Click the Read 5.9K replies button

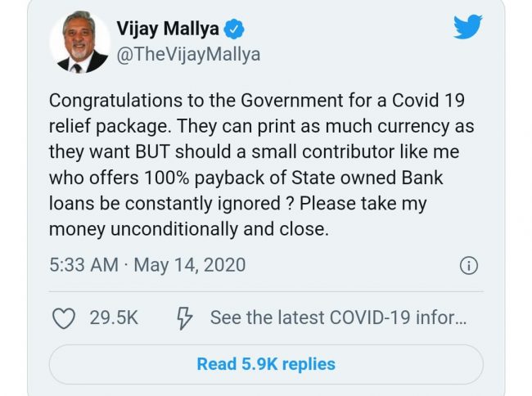coord(266,364)
